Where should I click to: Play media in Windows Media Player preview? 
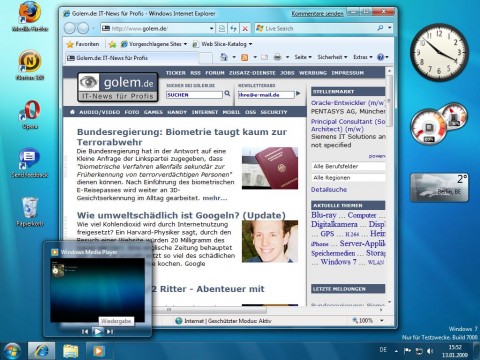tap(98, 331)
